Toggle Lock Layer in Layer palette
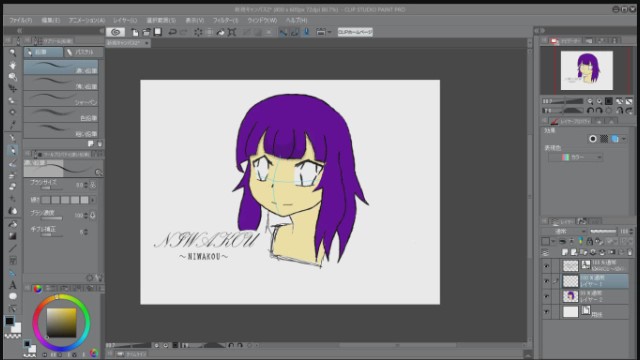 [x=589, y=241]
